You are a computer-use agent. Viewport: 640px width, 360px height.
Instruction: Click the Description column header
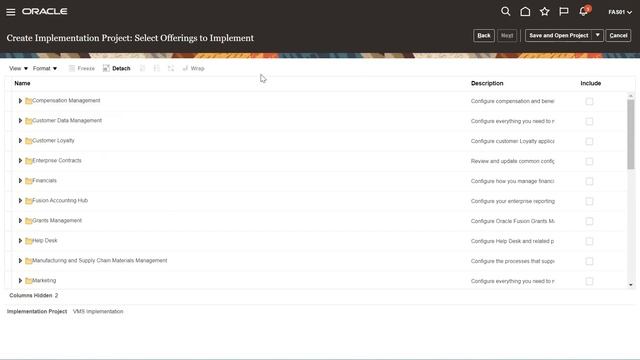coord(487,83)
